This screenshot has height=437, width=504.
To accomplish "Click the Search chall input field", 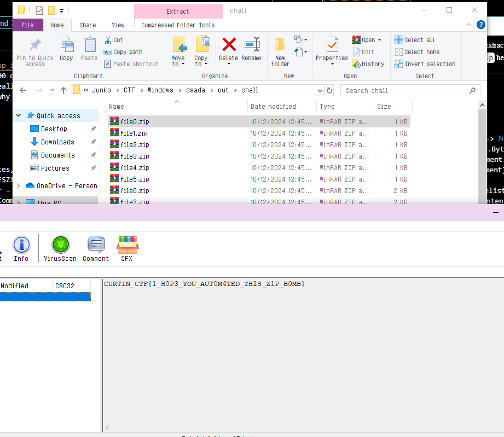I will pos(404,90).
